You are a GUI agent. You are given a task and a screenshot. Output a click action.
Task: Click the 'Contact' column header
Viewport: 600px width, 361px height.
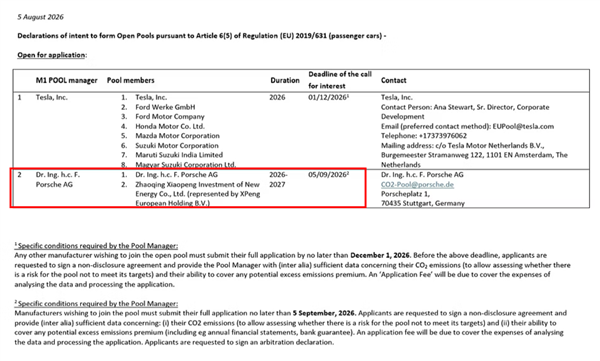(x=393, y=80)
